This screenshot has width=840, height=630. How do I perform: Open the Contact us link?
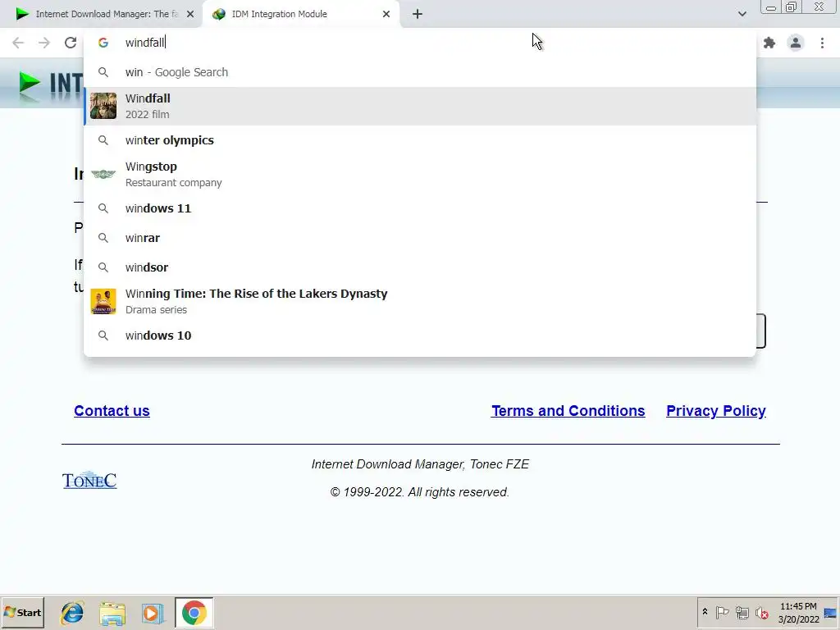[112, 411]
